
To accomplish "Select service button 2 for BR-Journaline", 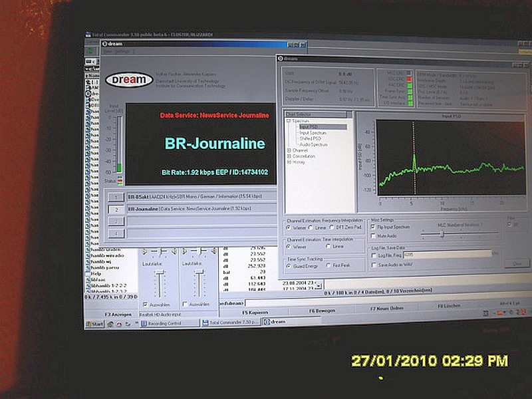I will point(116,209).
